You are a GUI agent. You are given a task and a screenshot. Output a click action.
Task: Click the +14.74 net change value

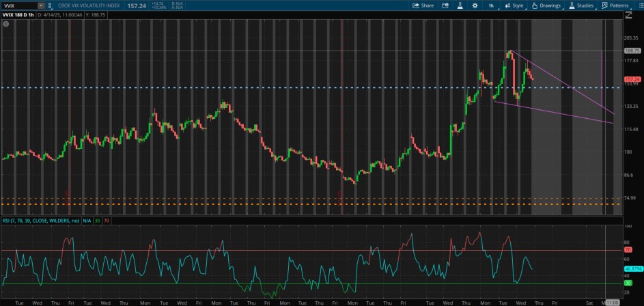158,3
